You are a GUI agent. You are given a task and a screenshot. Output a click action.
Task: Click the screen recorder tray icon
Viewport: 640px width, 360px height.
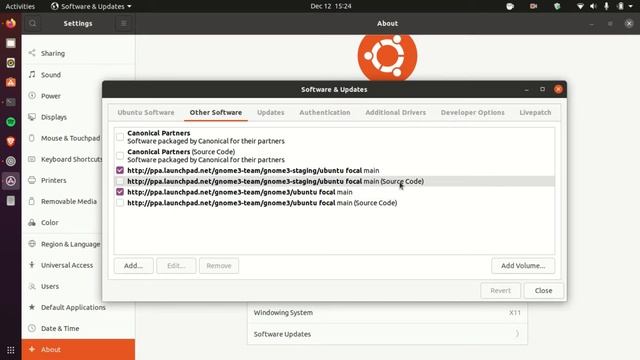coord(533,6)
